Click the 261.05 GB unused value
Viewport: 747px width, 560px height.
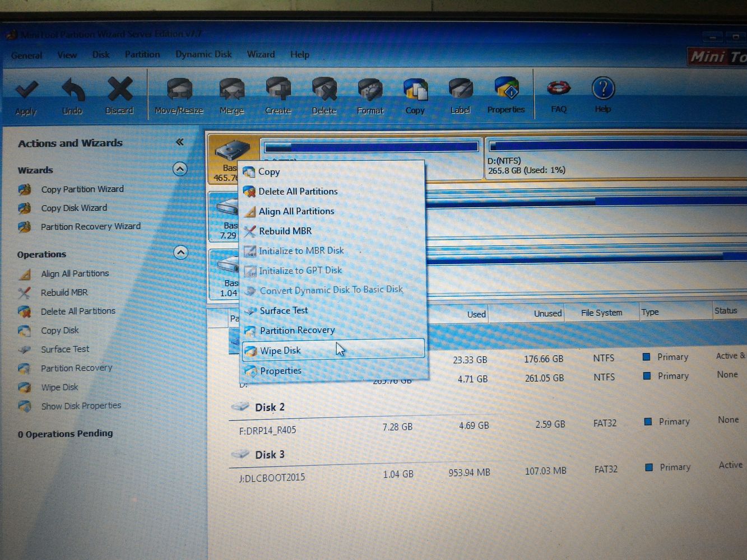coord(544,378)
